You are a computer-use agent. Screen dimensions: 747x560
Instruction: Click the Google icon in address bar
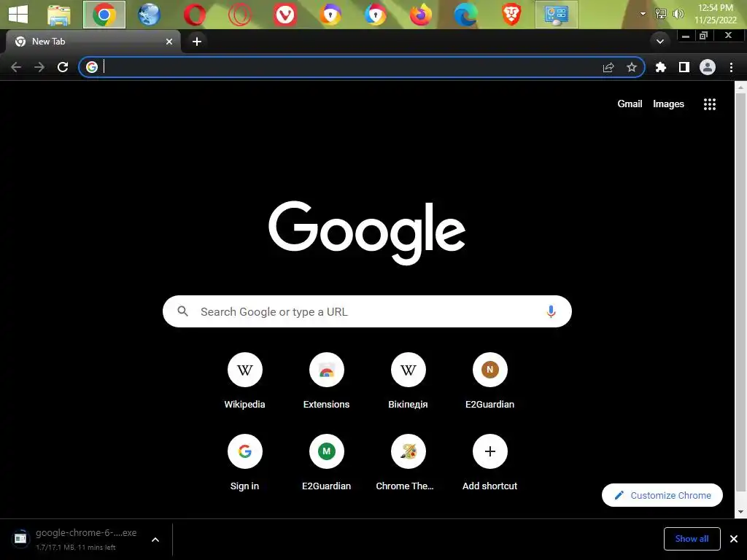pos(92,67)
